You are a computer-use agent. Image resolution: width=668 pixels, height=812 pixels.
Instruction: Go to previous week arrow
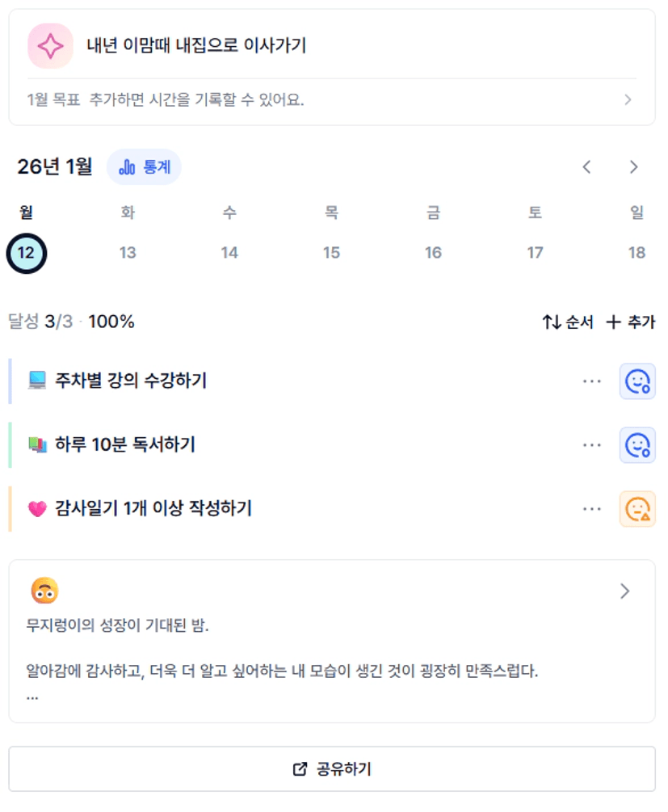[x=587, y=167]
